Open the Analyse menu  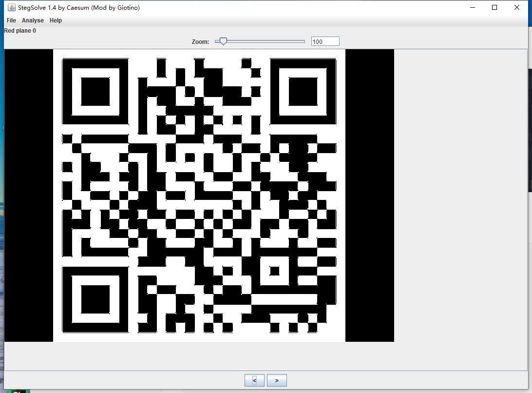coord(33,20)
